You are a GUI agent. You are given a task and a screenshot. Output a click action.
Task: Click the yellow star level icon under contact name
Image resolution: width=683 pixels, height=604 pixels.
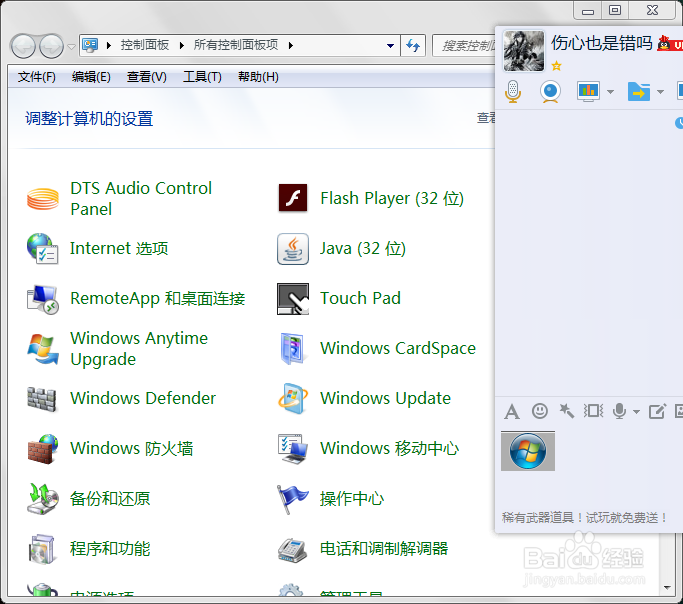[556, 66]
